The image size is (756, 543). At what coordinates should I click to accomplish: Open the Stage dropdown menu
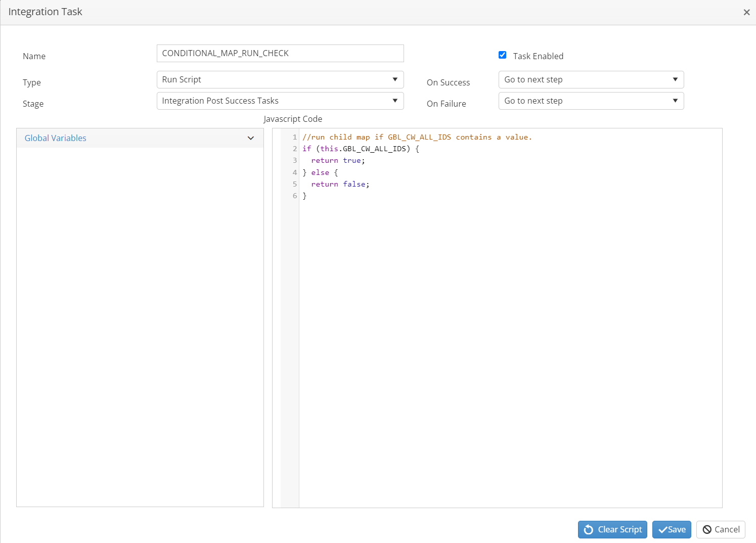click(280, 101)
